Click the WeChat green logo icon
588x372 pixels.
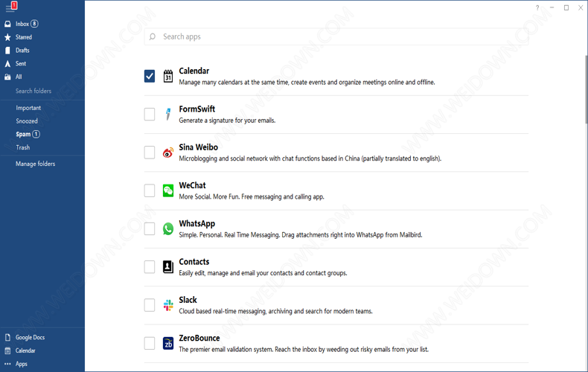168,190
